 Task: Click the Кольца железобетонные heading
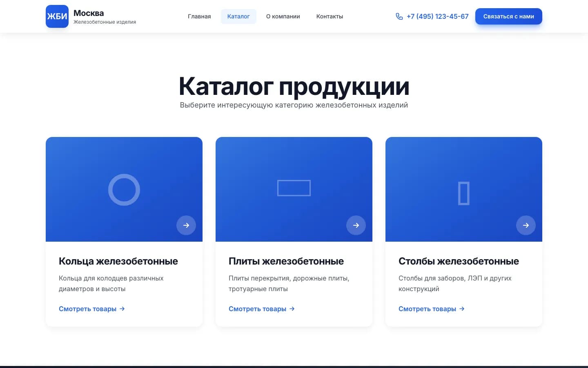[x=118, y=261]
